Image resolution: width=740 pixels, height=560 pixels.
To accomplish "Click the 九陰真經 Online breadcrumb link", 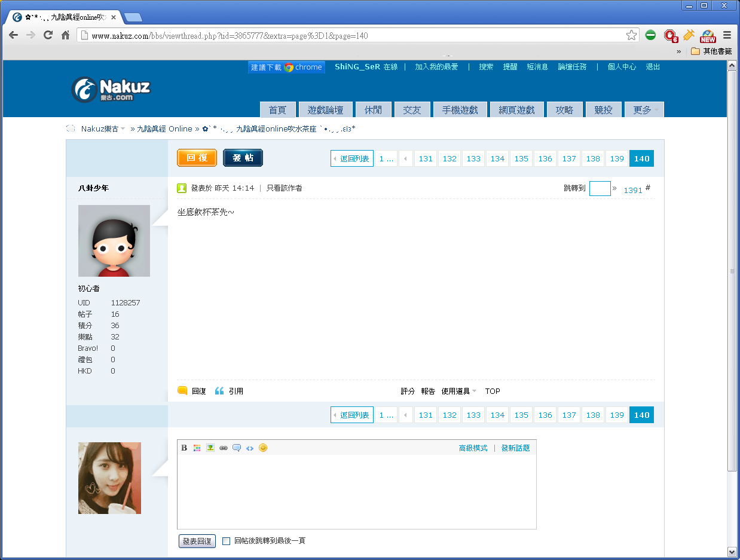I will point(164,129).
